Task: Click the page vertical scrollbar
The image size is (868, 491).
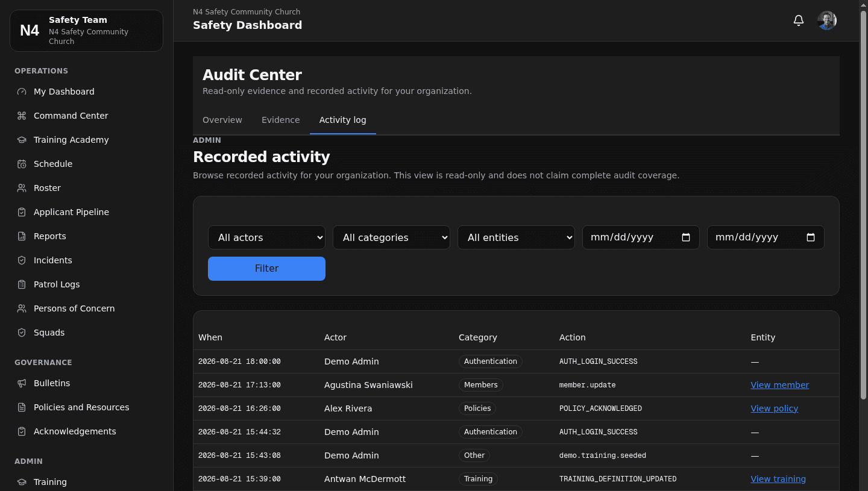Action: click(863, 205)
